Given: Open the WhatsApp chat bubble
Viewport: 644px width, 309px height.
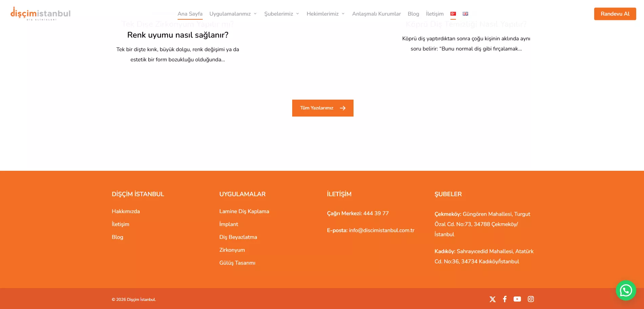Looking at the screenshot, I should pos(626,290).
